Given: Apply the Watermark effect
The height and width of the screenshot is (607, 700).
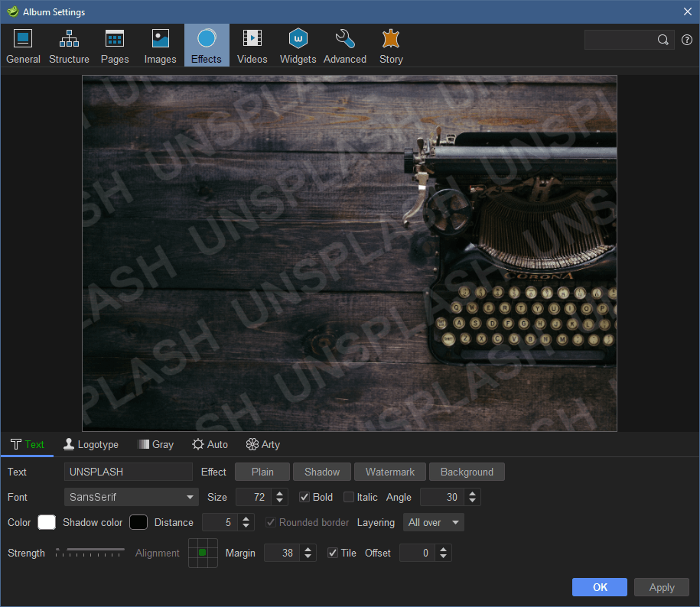Looking at the screenshot, I should [x=389, y=472].
